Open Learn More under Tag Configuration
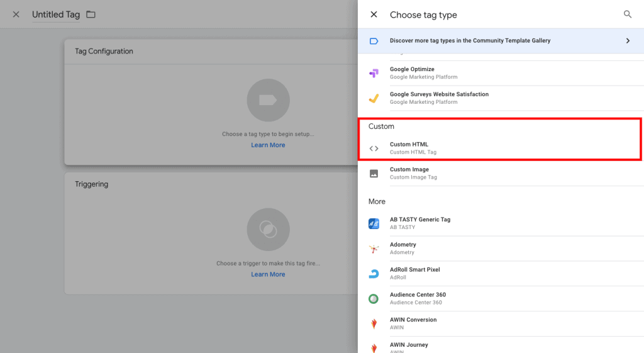Viewport: 644px width, 353px height. pos(268,145)
